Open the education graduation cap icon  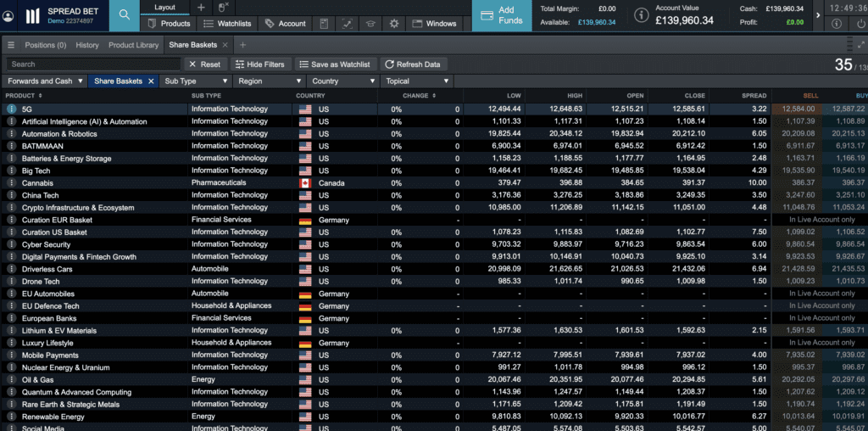[370, 23]
